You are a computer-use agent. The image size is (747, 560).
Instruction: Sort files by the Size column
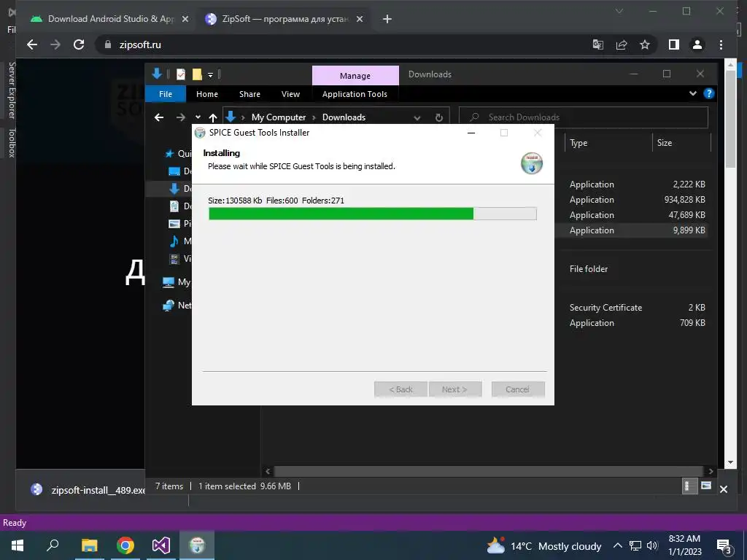(x=681, y=143)
